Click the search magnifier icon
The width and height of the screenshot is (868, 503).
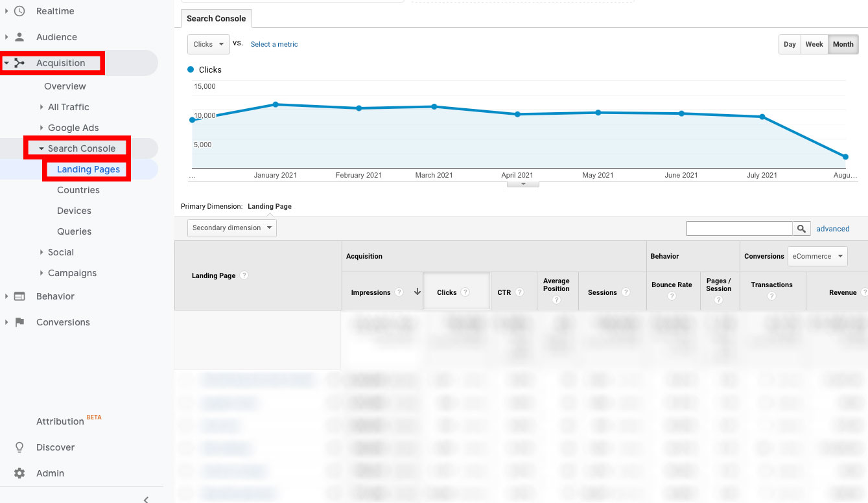tap(801, 228)
